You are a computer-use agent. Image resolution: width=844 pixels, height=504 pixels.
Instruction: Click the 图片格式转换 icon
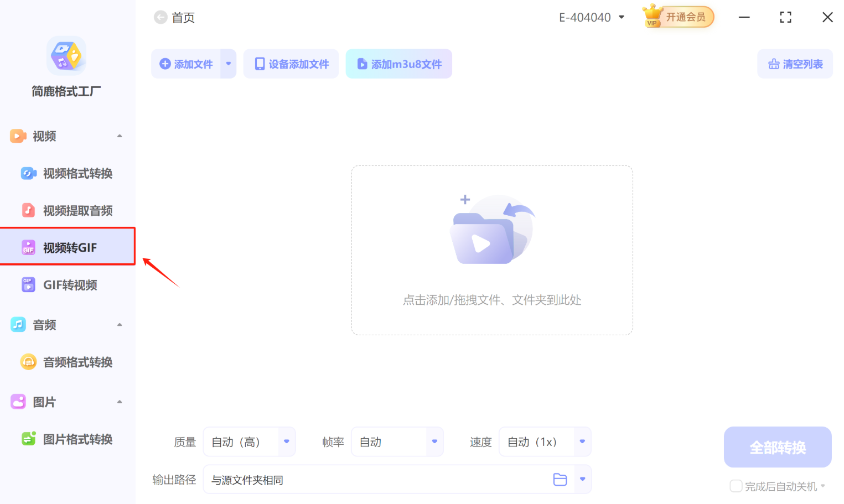pos(29,439)
